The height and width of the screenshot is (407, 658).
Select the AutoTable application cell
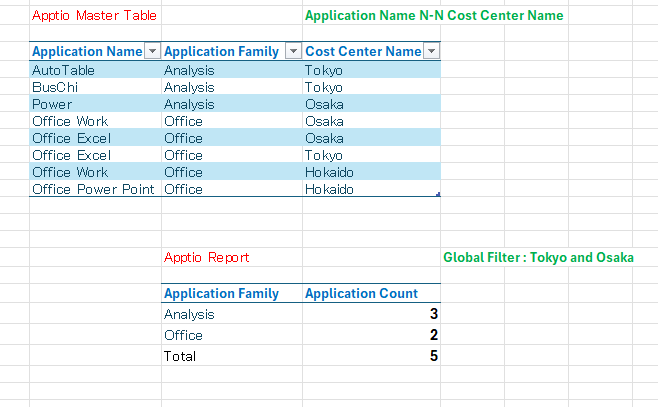point(62,70)
